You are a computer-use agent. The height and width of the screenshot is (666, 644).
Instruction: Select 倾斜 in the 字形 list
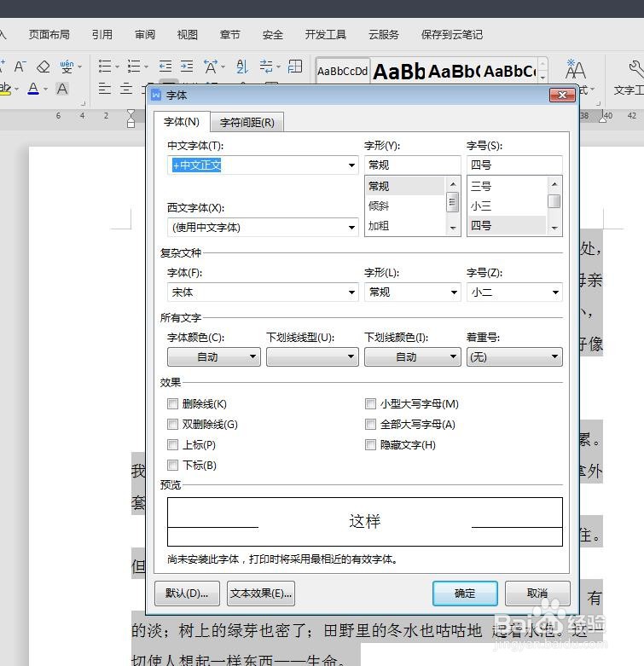(405, 206)
